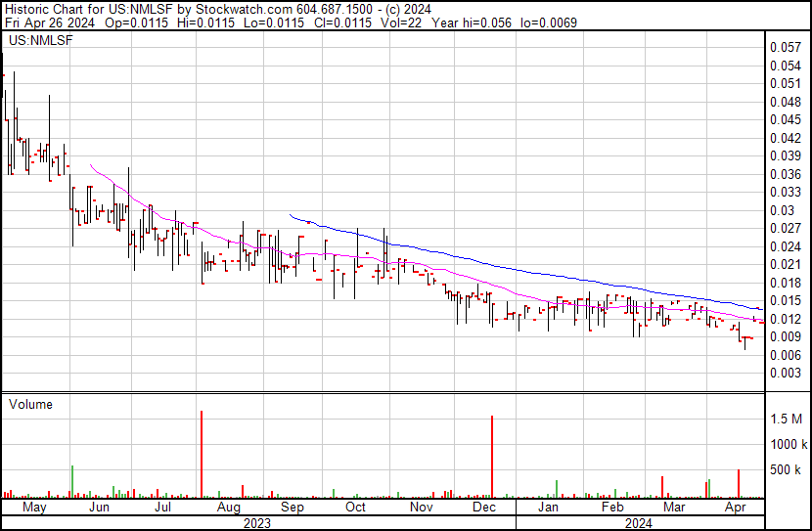Select the Oct label on the time axis
The height and width of the screenshot is (531, 812).
point(355,508)
